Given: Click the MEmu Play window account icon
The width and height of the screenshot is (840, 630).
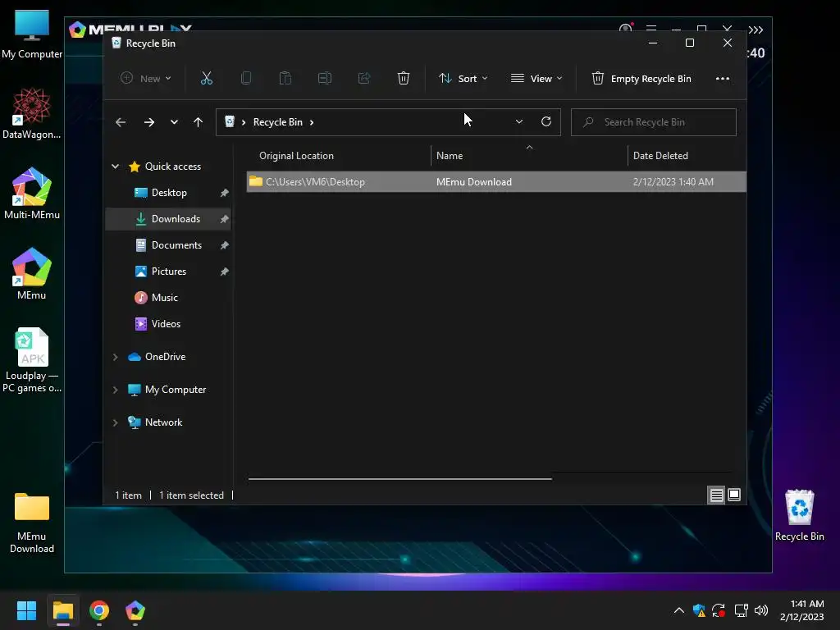Looking at the screenshot, I should pyautogui.click(x=624, y=28).
